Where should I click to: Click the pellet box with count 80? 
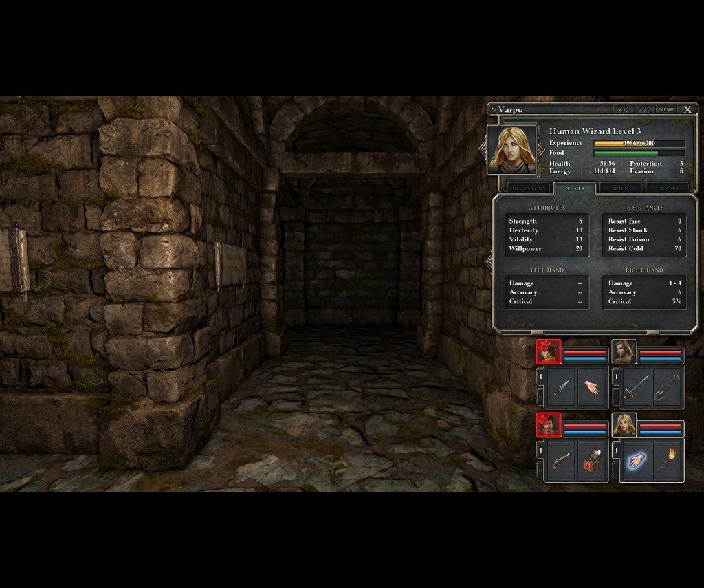pos(592,460)
